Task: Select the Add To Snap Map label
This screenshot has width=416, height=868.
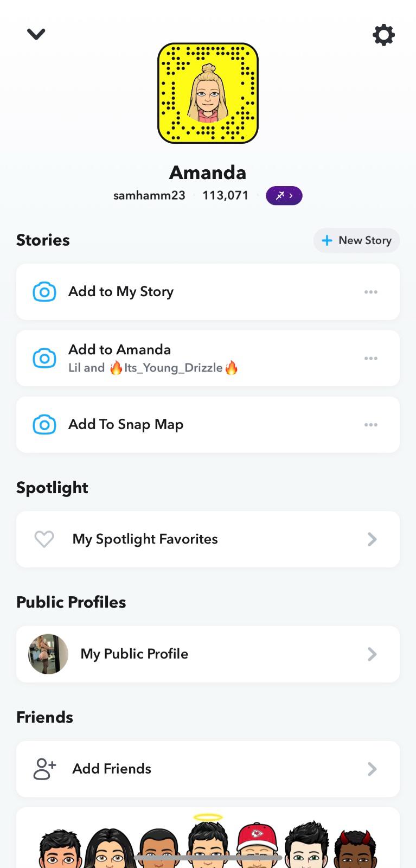Action: 126,425
